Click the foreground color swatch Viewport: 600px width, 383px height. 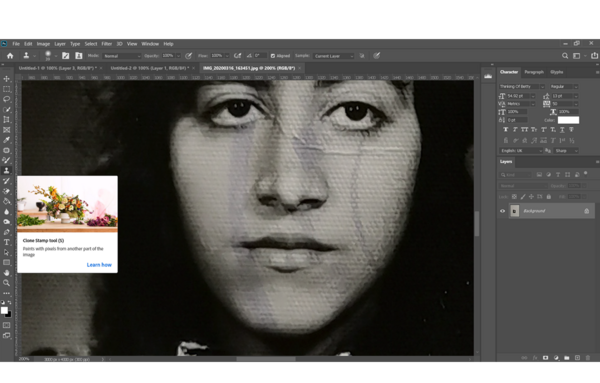point(4,310)
